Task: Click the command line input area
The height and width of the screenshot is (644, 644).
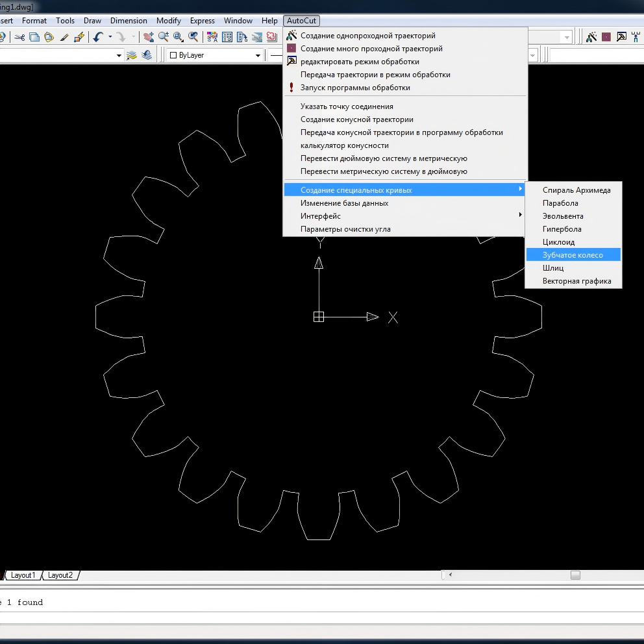Action: point(322,618)
